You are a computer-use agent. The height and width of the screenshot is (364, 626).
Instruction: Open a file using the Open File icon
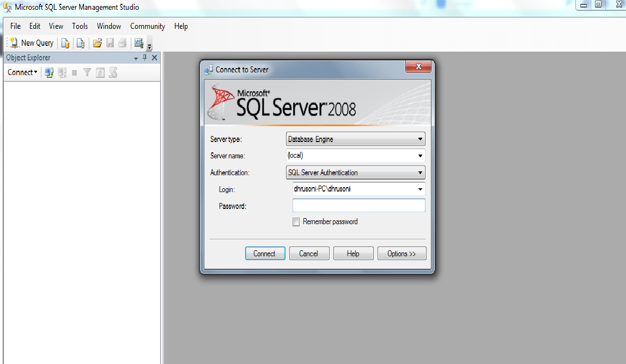pyautogui.click(x=97, y=43)
